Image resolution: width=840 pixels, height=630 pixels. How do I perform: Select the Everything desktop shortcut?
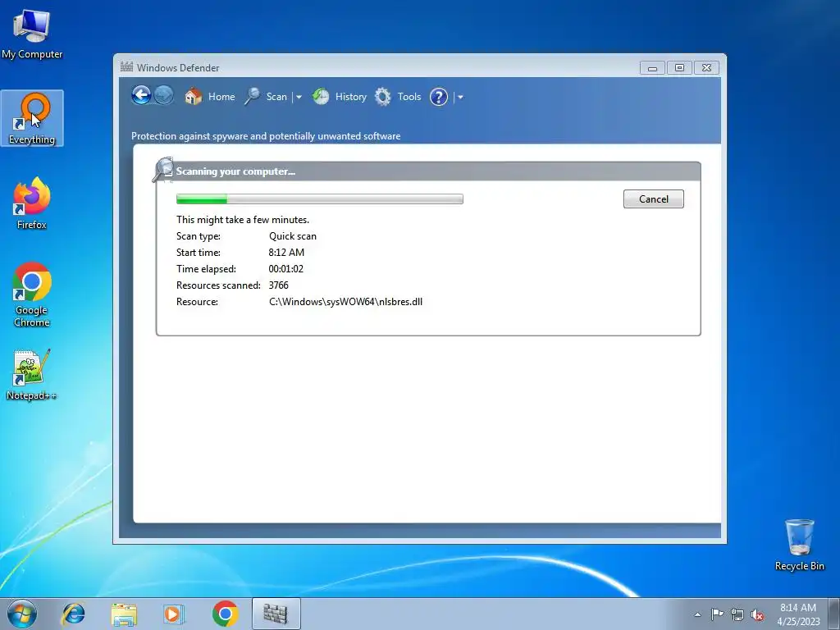pos(32,118)
